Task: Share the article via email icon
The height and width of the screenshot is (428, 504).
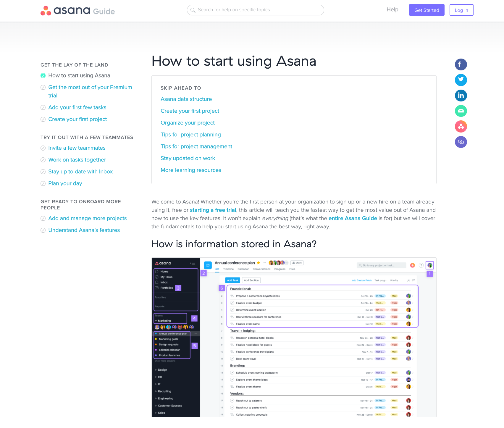Action: 461,111
